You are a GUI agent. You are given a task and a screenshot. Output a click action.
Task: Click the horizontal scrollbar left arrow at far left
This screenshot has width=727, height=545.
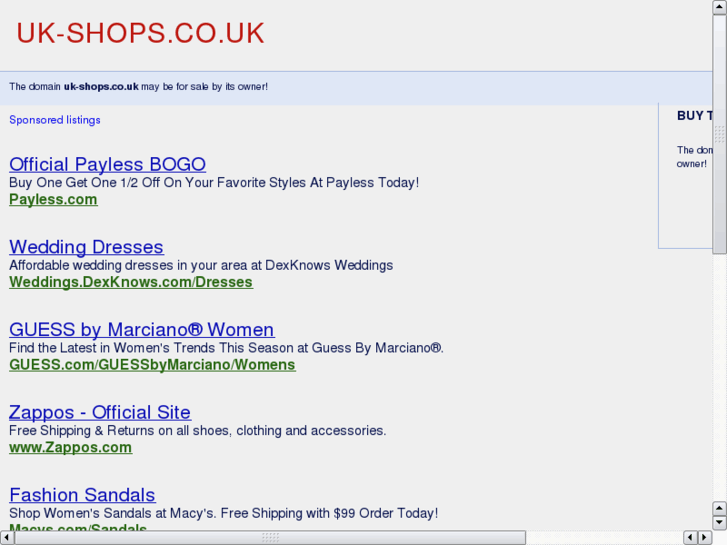(x=7, y=538)
